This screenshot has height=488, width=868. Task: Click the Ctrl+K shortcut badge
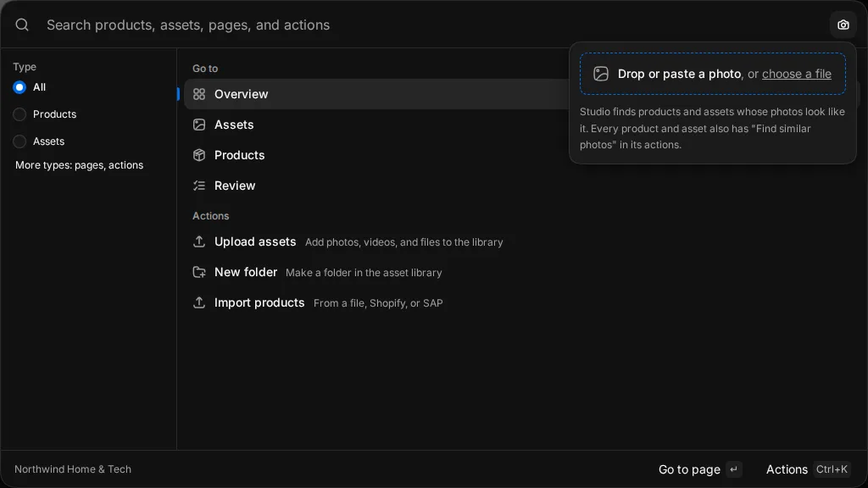coord(832,469)
